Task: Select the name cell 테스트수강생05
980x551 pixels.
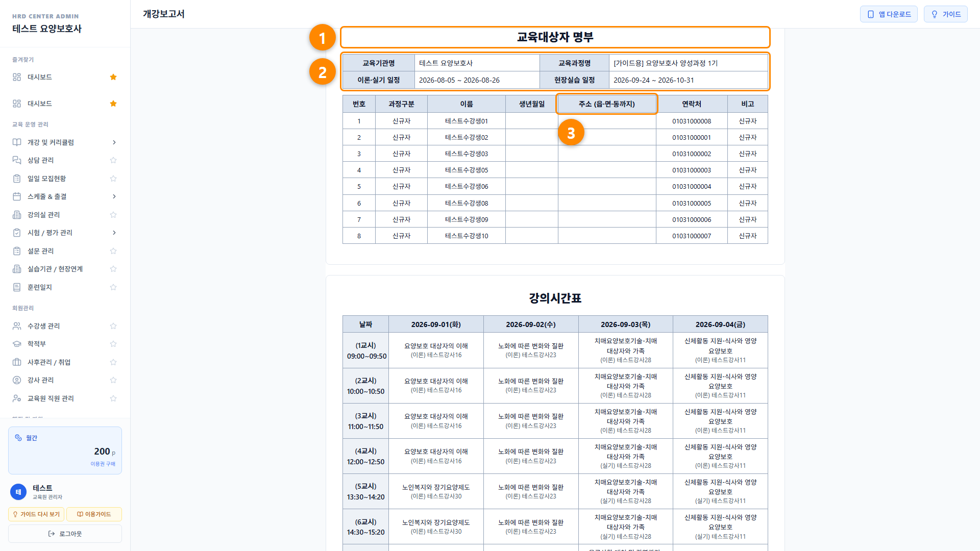Action: click(x=467, y=170)
